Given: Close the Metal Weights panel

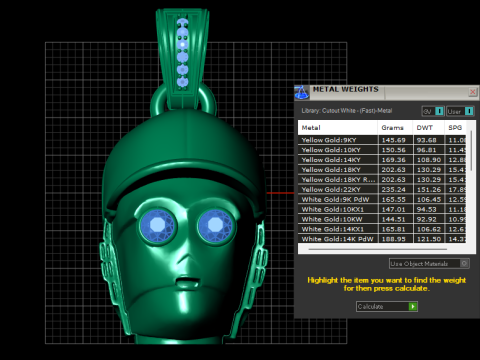Looking at the screenshot, I should pos(472,92).
